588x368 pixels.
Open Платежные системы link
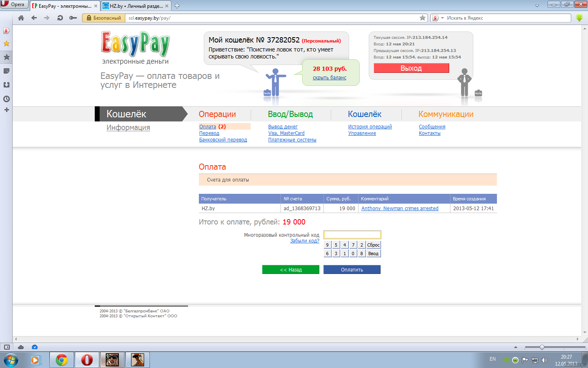pyautogui.click(x=292, y=140)
